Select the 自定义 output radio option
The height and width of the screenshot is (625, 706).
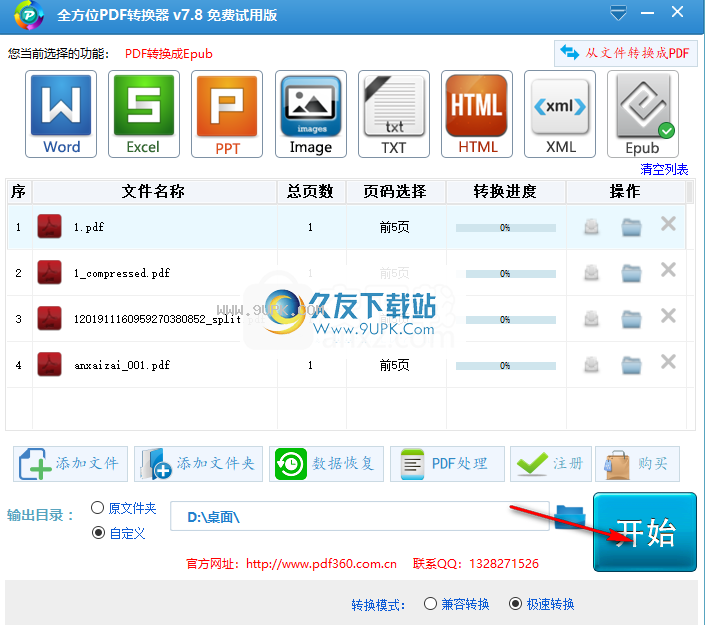coord(98,533)
